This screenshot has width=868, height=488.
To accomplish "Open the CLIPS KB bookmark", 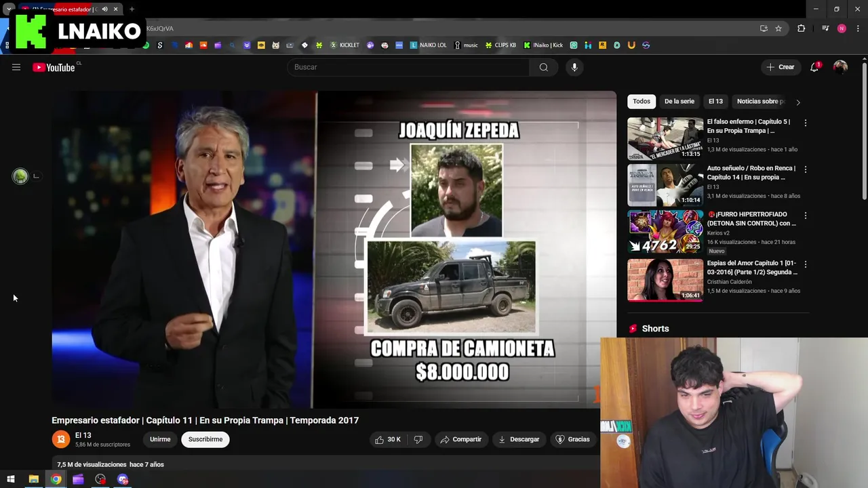I will [500, 45].
